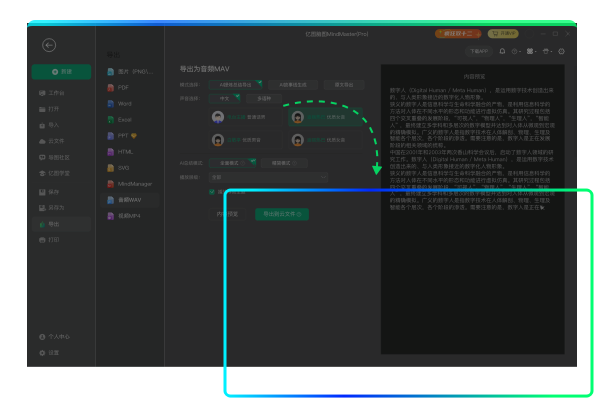Click the green 导出到云文件 button
604x398 pixels.
tap(282, 214)
